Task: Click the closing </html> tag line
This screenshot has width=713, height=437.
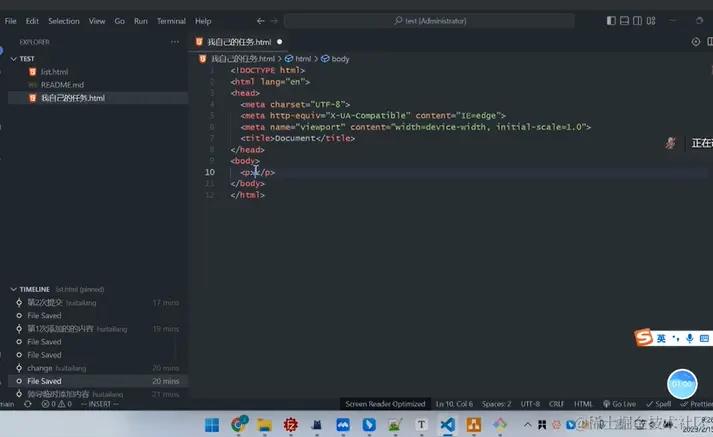Action: (247, 195)
